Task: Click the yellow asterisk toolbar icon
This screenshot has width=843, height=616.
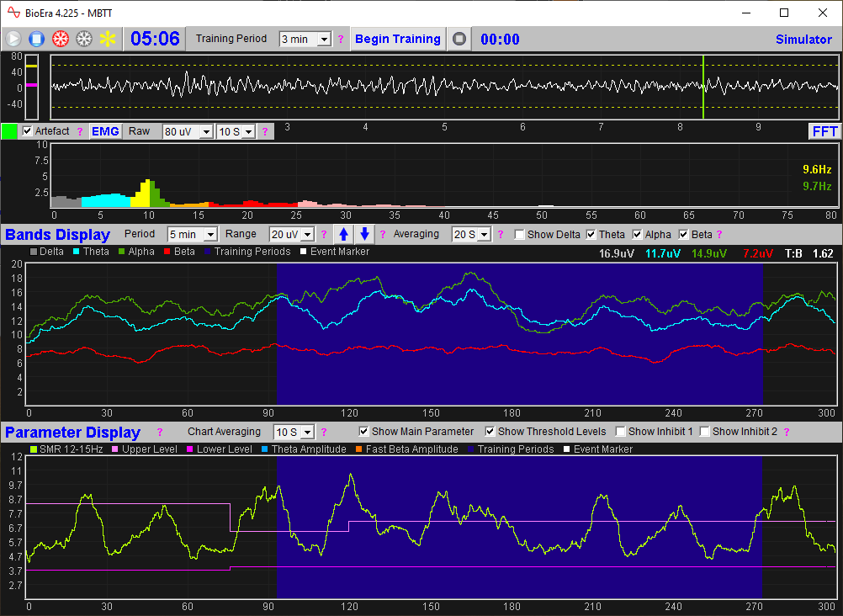Action: tap(106, 38)
